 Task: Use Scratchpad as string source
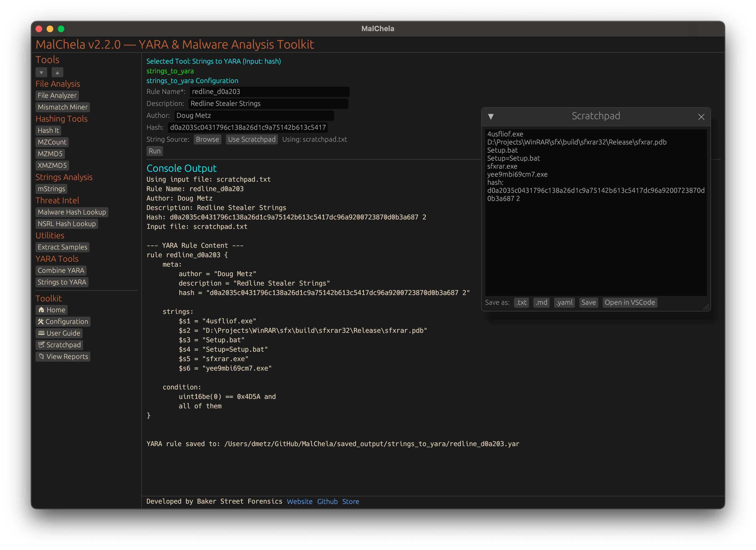click(252, 139)
